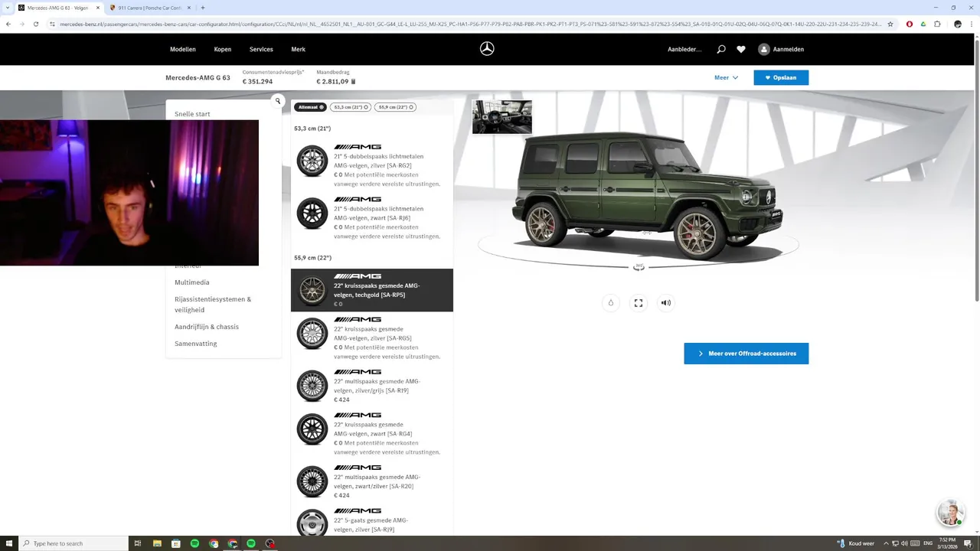Expand the Meer dropdown
Image resolution: width=980 pixels, height=551 pixels.
click(726, 77)
